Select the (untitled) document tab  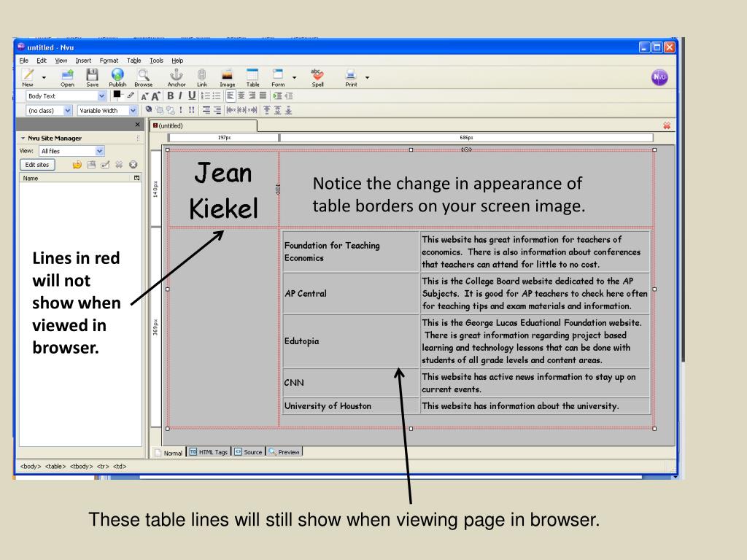pyautogui.click(x=204, y=125)
